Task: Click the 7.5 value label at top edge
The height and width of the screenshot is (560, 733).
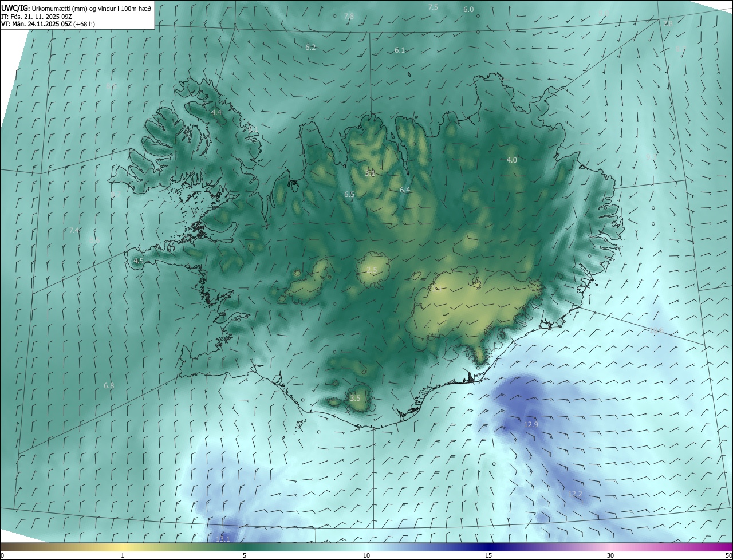Action: [433, 7]
